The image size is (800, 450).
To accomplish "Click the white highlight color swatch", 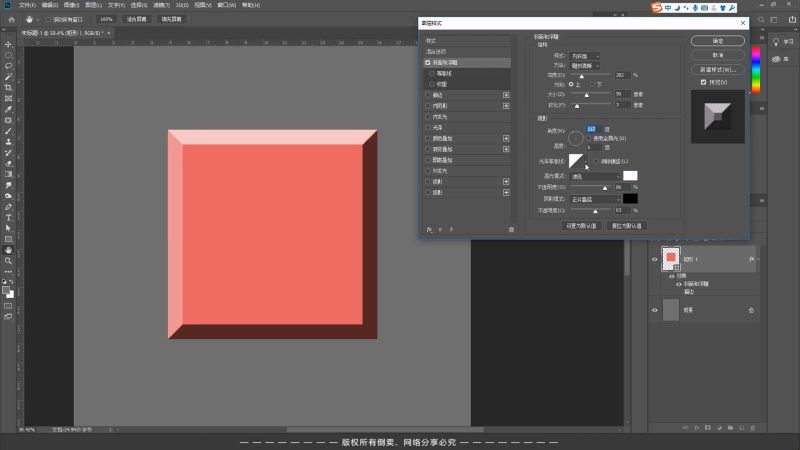I will pos(630,175).
